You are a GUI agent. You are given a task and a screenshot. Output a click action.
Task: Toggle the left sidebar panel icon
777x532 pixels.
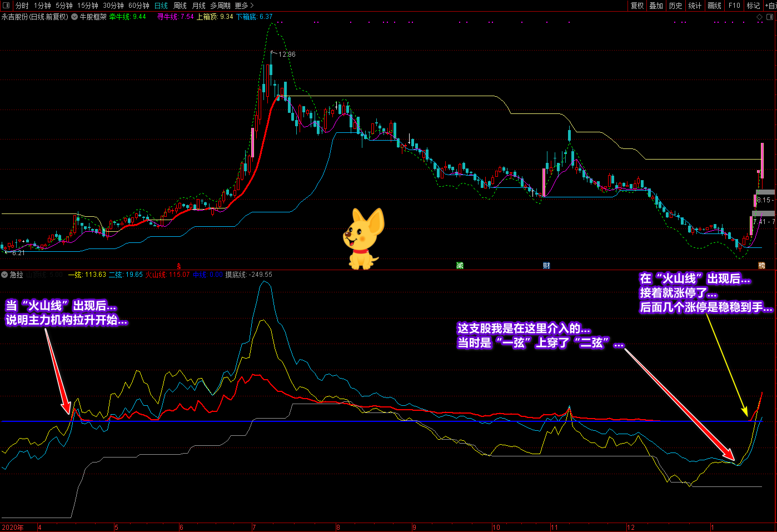click(6, 6)
